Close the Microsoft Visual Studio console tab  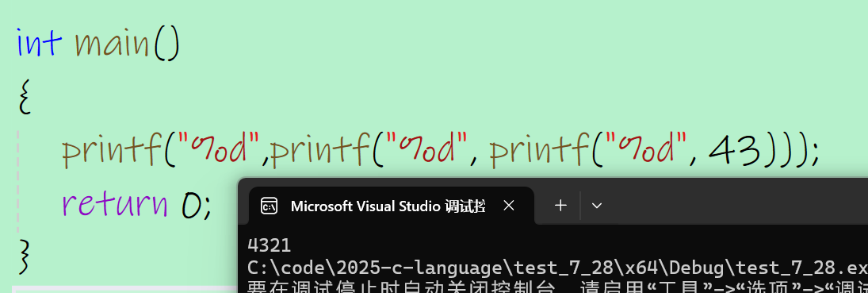point(509,206)
